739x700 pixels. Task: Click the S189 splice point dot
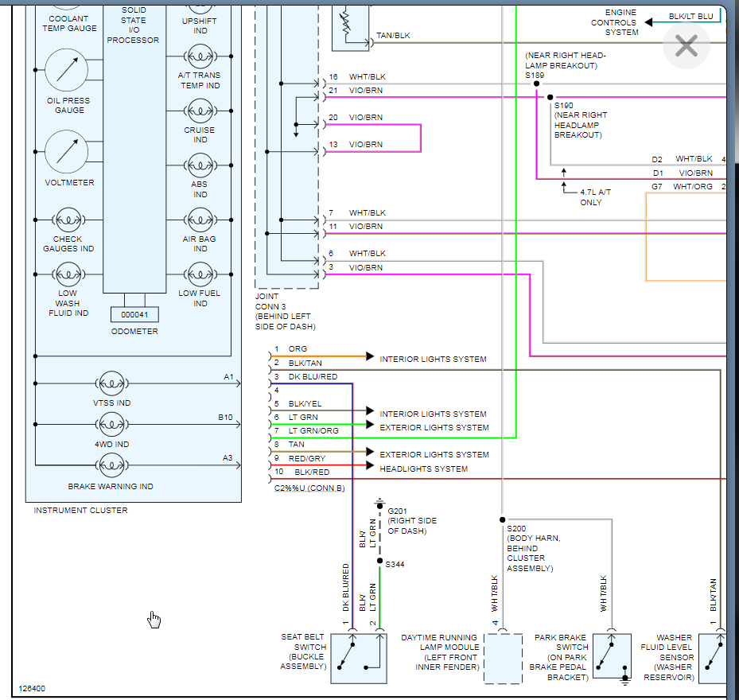(536, 84)
